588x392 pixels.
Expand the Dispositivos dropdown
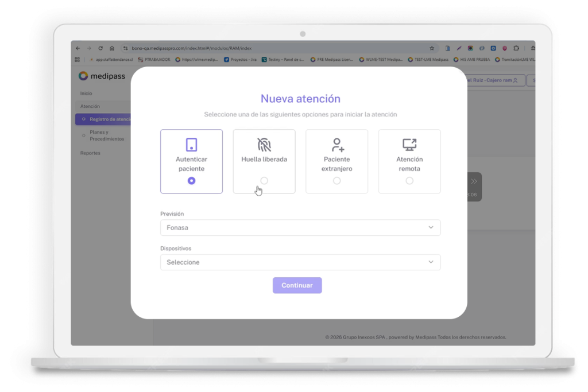(300, 262)
